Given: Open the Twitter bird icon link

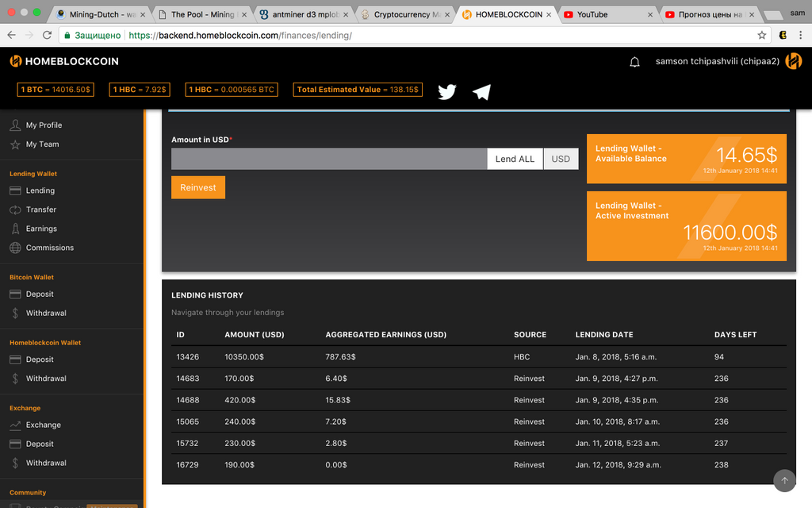Looking at the screenshot, I should click(x=447, y=91).
